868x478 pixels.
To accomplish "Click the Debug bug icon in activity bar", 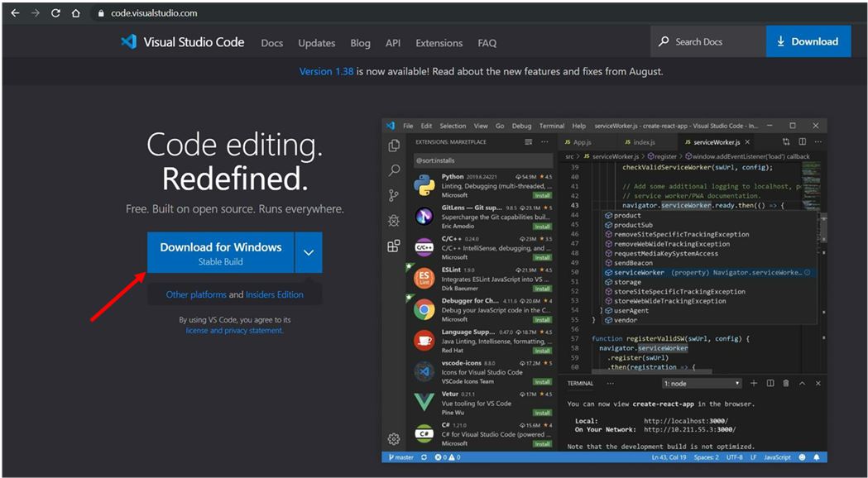I will (394, 221).
